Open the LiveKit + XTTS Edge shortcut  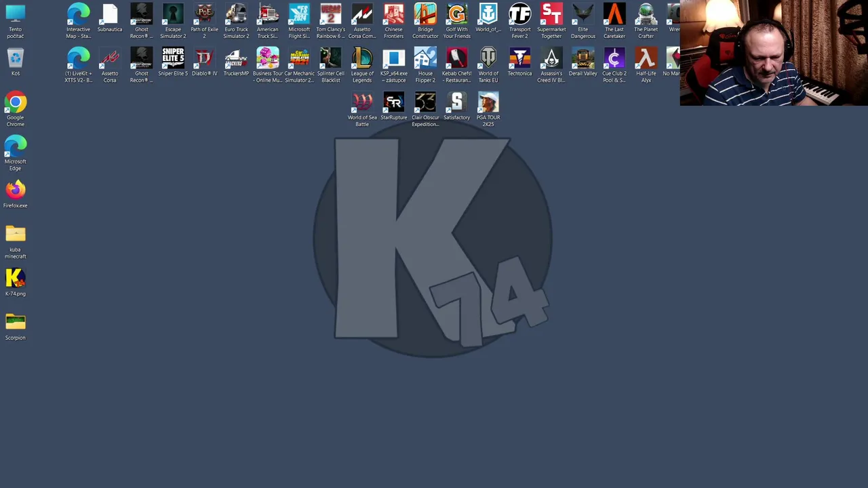click(x=78, y=65)
